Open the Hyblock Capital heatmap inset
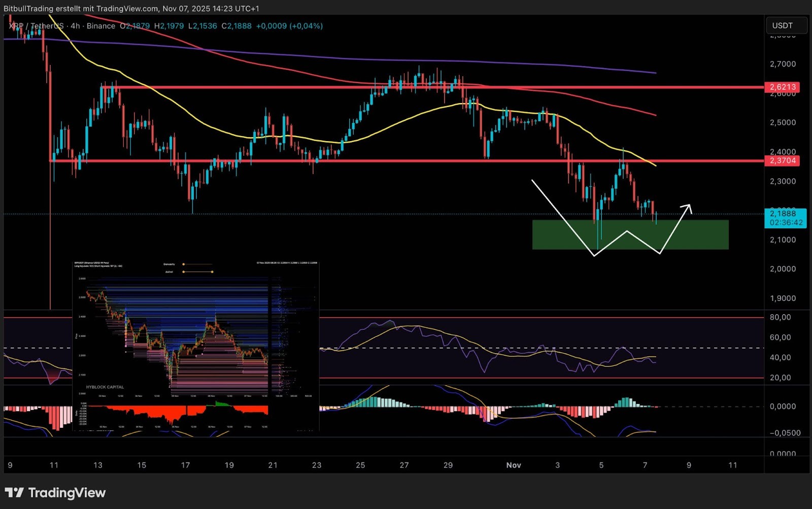 pyautogui.click(x=195, y=345)
